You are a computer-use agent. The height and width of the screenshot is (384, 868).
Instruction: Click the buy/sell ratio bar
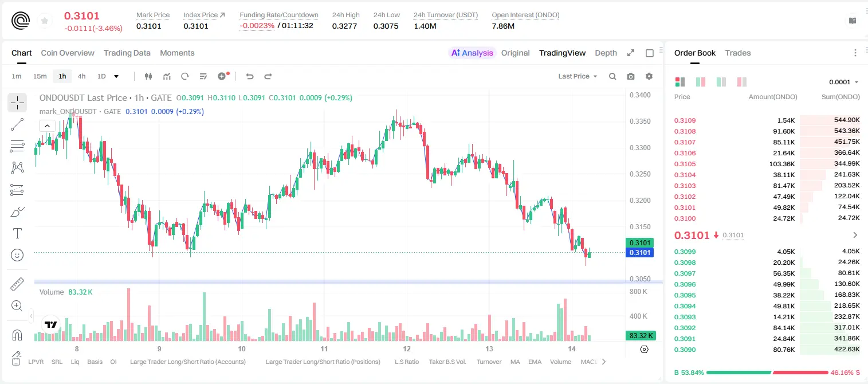click(x=767, y=373)
